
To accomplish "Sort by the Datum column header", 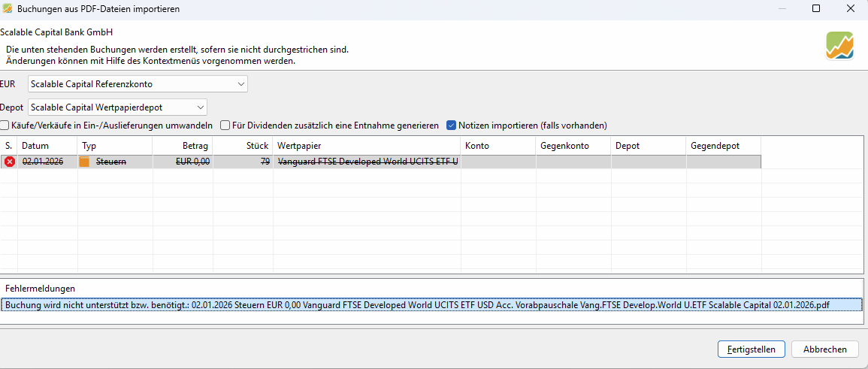I will point(47,145).
